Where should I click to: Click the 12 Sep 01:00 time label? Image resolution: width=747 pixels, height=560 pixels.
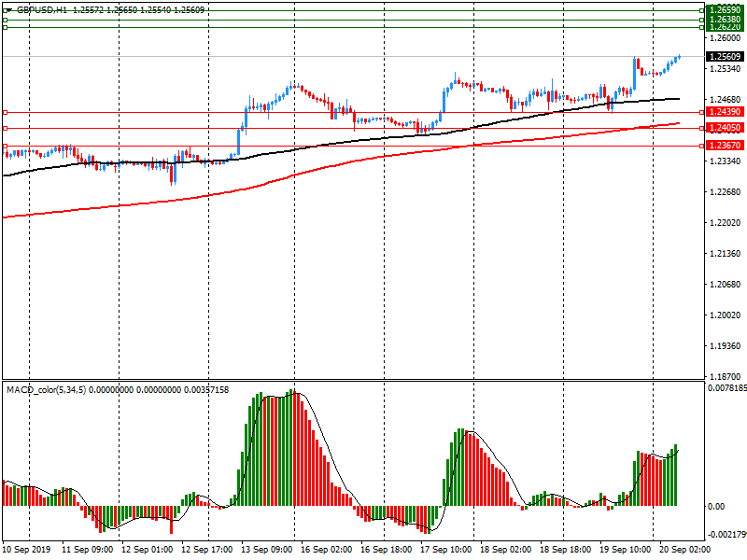[147, 550]
